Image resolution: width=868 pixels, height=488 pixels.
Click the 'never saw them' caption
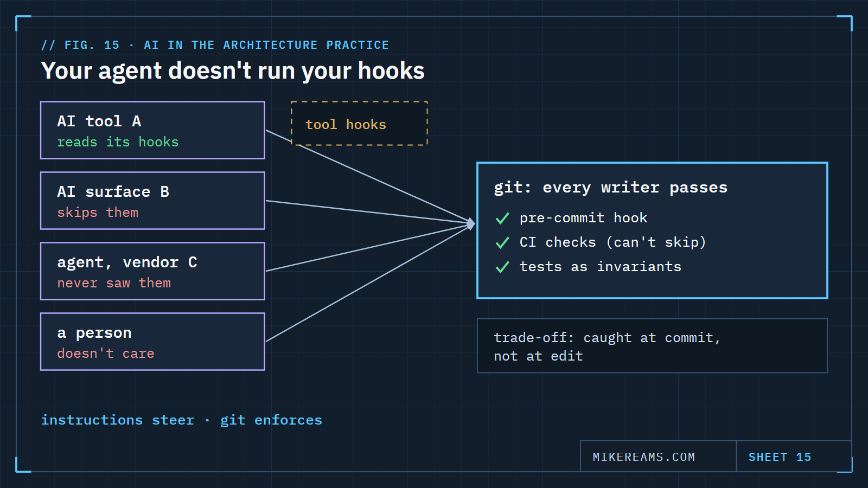coord(114,283)
